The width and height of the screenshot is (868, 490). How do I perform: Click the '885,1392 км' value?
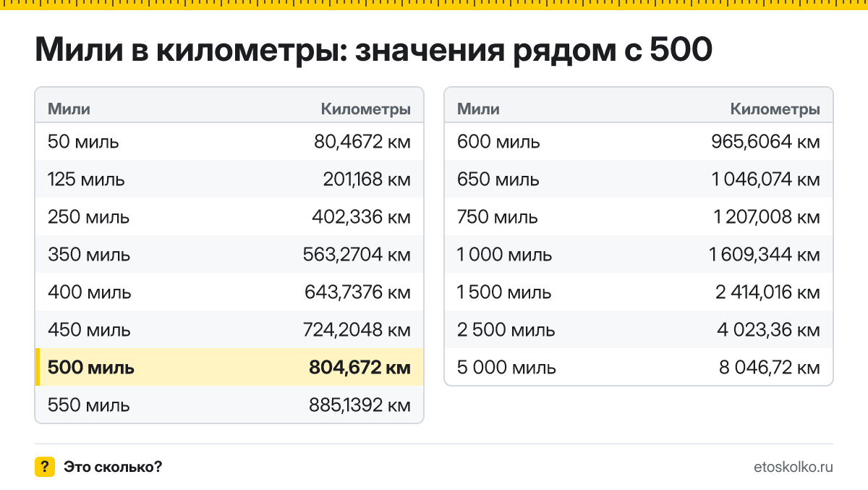click(x=359, y=405)
